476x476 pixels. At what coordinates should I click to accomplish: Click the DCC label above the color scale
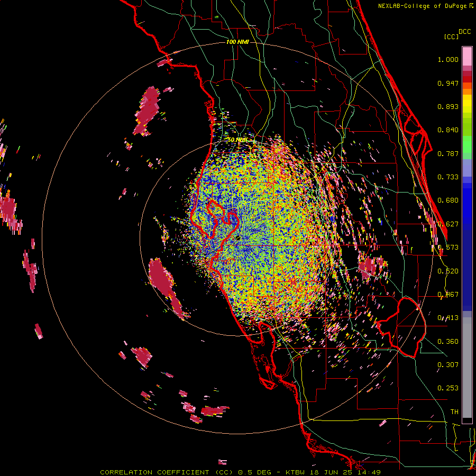tap(465, 32)
